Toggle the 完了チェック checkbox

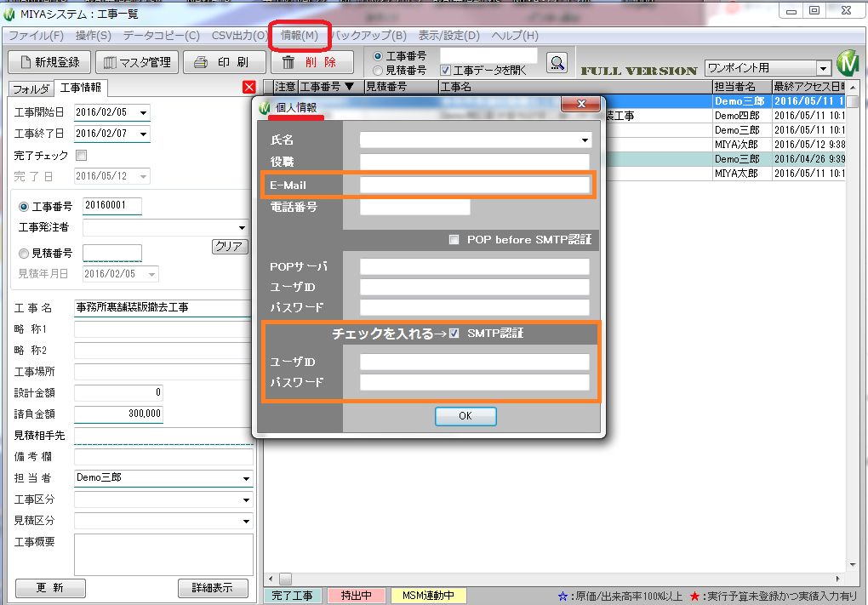(82, 156)
